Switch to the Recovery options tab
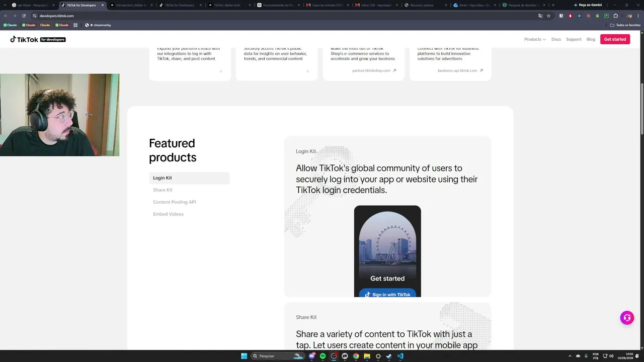The width and height of the screenshot is (644, 362). tap(425, 5)
